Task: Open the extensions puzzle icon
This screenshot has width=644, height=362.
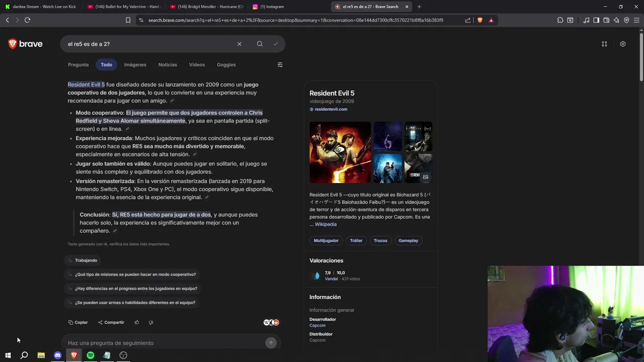Action: tap(560, 20)
